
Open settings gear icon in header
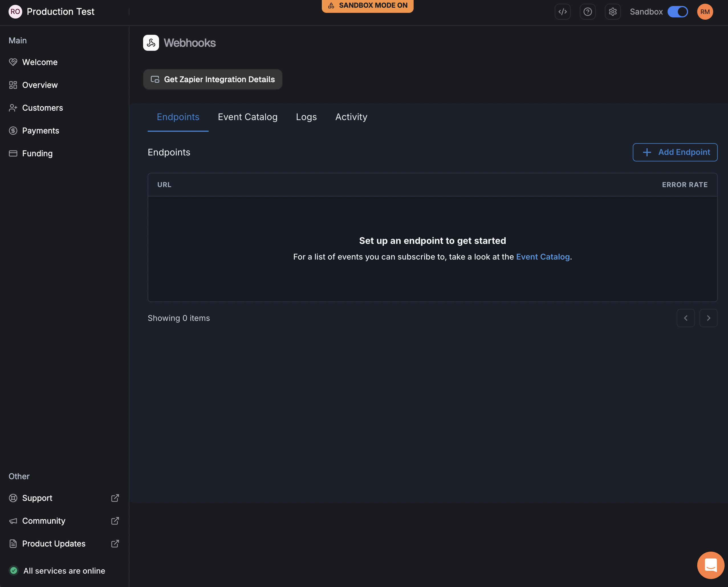point(613,12)
